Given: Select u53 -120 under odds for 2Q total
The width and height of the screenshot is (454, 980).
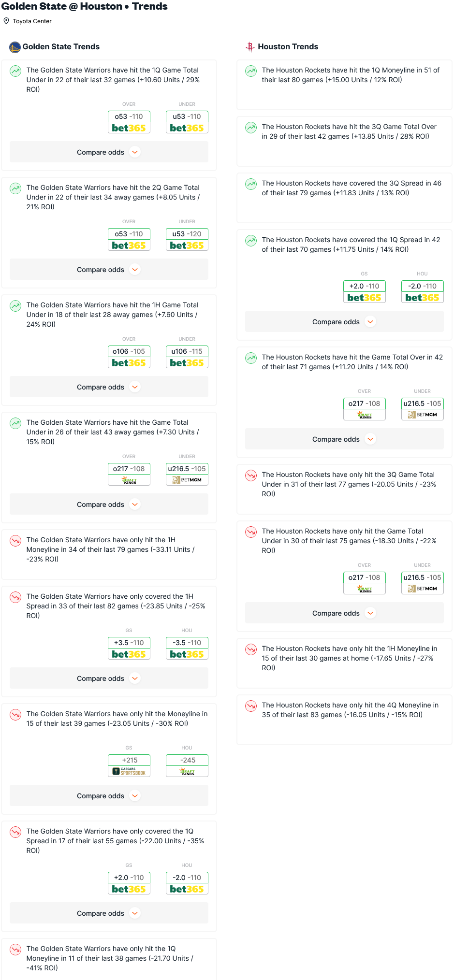Looking at the screenshot, I should [x=187, y=240].
